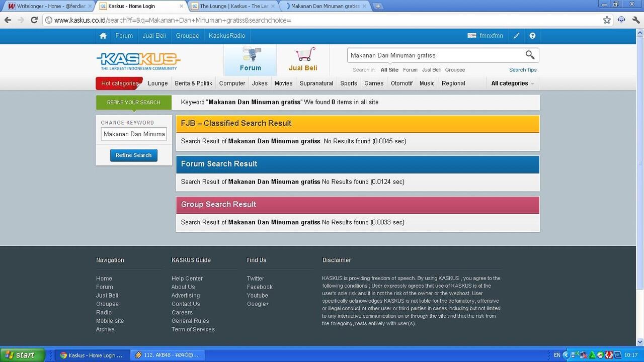Open the Google+ link under Find Us

pyautogui.click(x=258, y=304)
